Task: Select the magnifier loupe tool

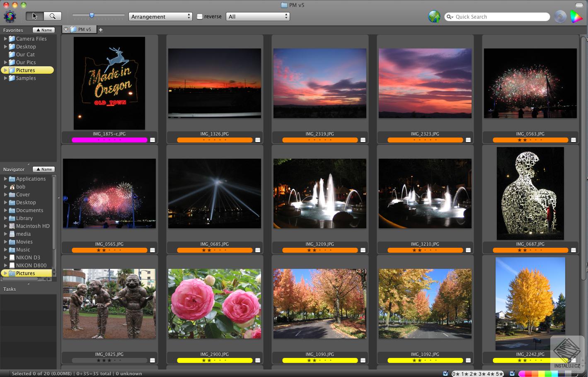Action: (x=53, y=16)
